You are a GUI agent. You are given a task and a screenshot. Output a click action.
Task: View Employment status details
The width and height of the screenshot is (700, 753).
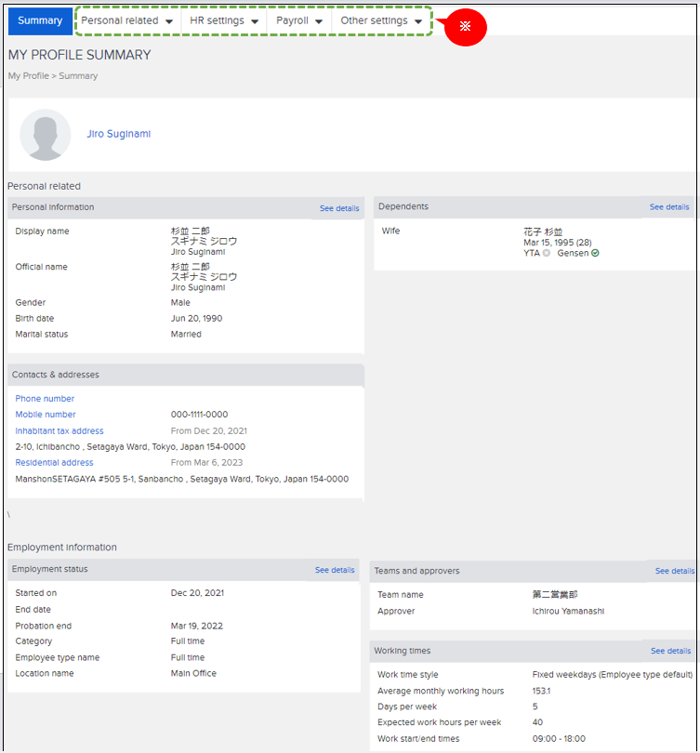coord(334,569)
